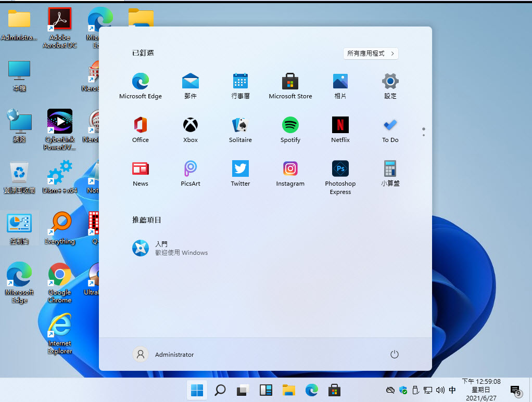Open Task View on the taskbar
Image resolution: width=532 pixels, height=402 pixels.
[243, 390]
